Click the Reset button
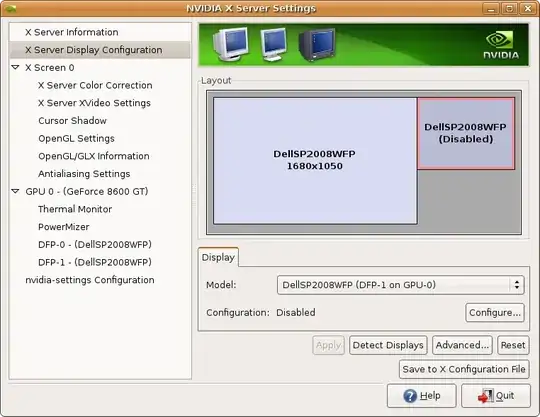The height and width of the screenshot is (417, 540). [x=513, y=345]
